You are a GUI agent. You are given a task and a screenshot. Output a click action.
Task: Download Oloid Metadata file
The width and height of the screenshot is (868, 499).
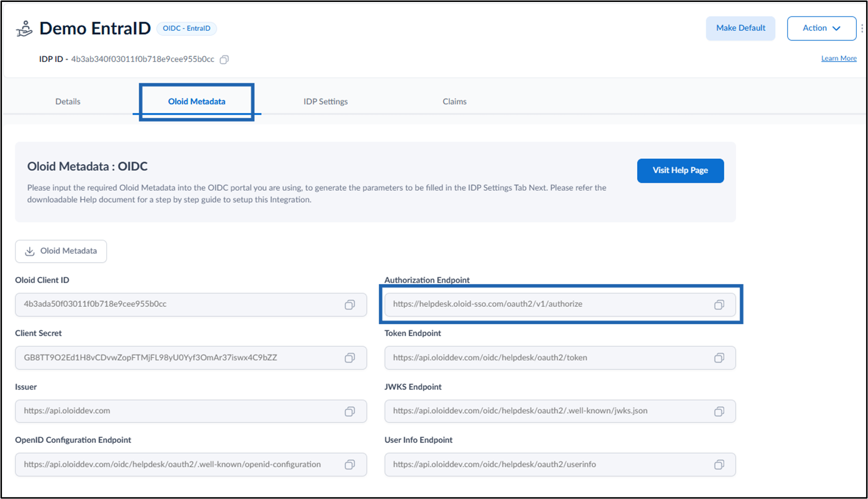coord(61,251)
